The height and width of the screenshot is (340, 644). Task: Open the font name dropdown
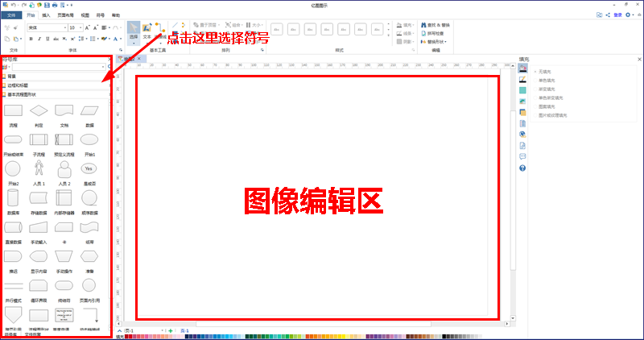65,28
